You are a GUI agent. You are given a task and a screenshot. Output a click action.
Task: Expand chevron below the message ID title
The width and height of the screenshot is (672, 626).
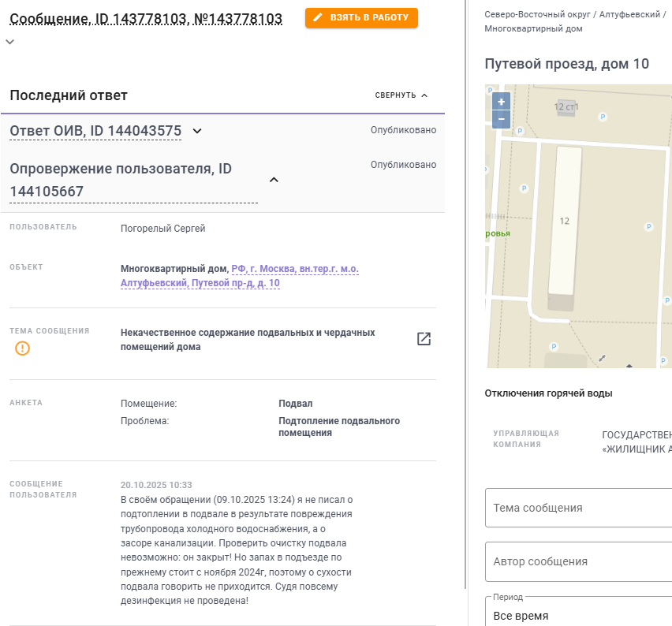pos(10,43)
